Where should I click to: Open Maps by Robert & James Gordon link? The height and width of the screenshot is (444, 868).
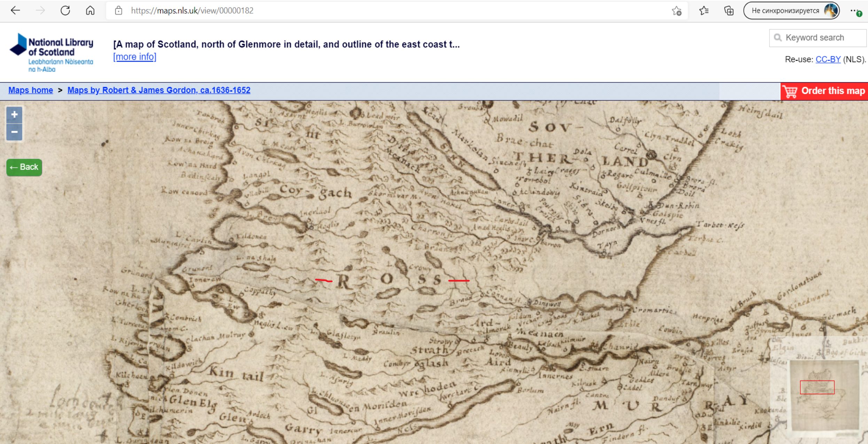pyautogui.click(x=159, y=90)
